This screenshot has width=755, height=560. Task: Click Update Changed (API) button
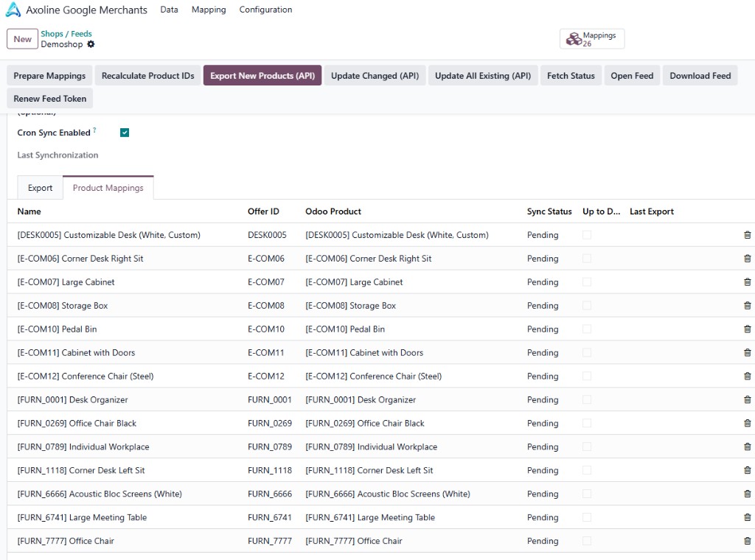[375, 76]
